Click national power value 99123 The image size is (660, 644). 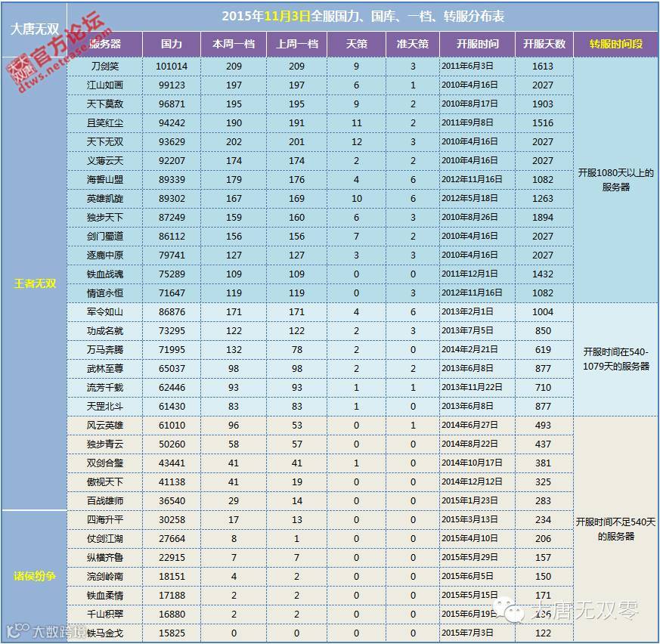[x=172, y=85]
